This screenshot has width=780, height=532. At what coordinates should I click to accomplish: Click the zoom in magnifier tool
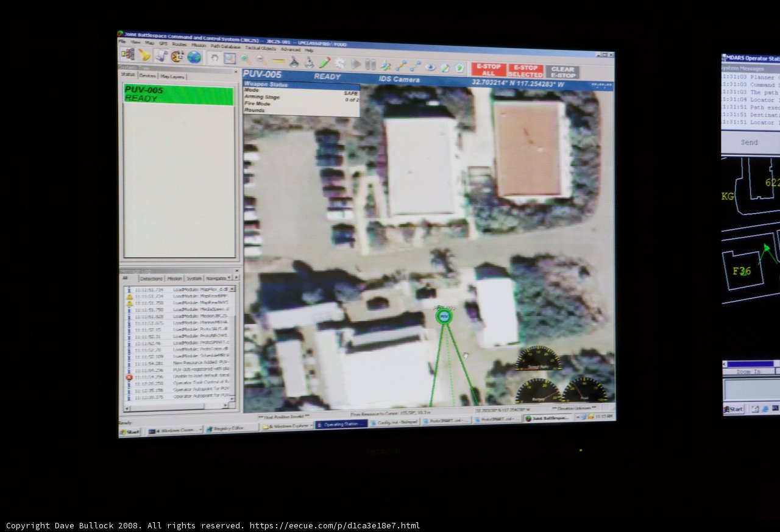[x=246, y=59]
